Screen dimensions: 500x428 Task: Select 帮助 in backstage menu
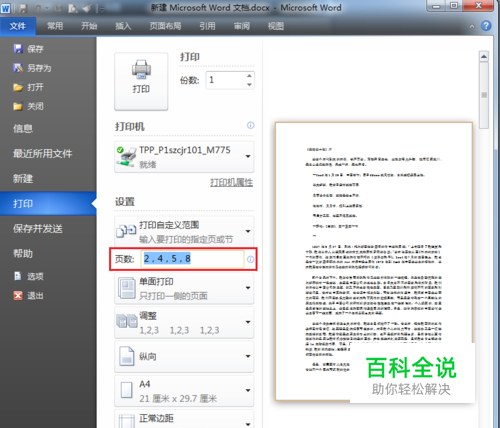click(23, 254)
